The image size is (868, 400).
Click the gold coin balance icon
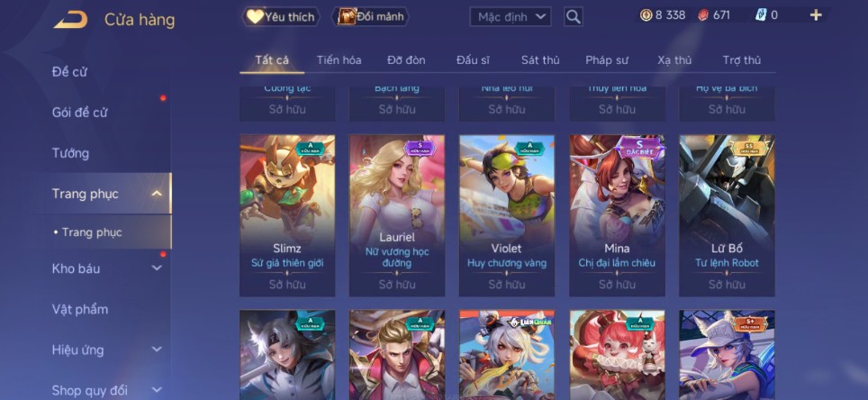(x=646, y=15)
